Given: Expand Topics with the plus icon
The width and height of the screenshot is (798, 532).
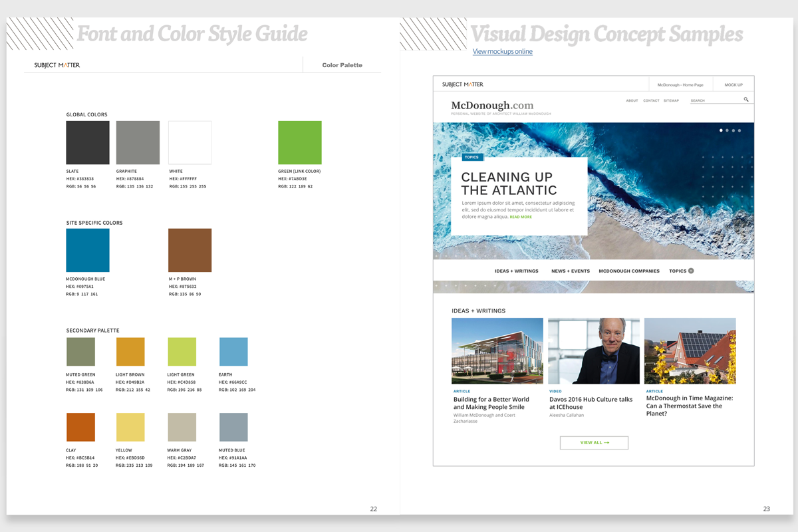Looking at the screenshot, I should coord(691,271).
